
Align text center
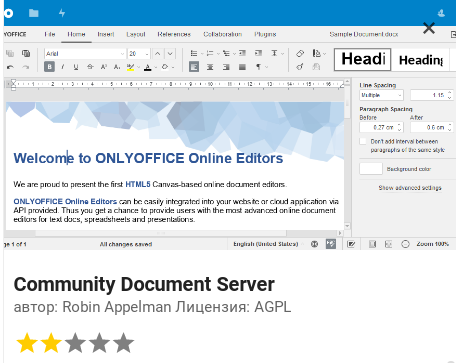(210, 67)
